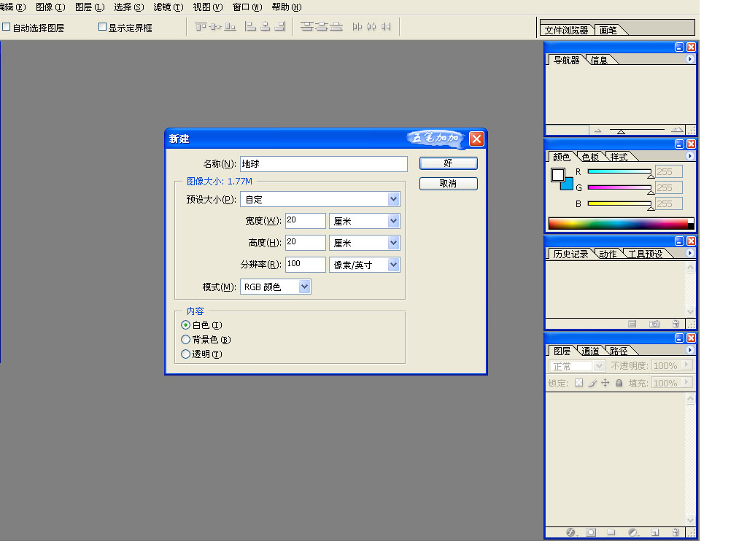Click the align vertical centers icon
Image resolution: width=747 pixels, height=560 pixels.
(x=215, y=27)
